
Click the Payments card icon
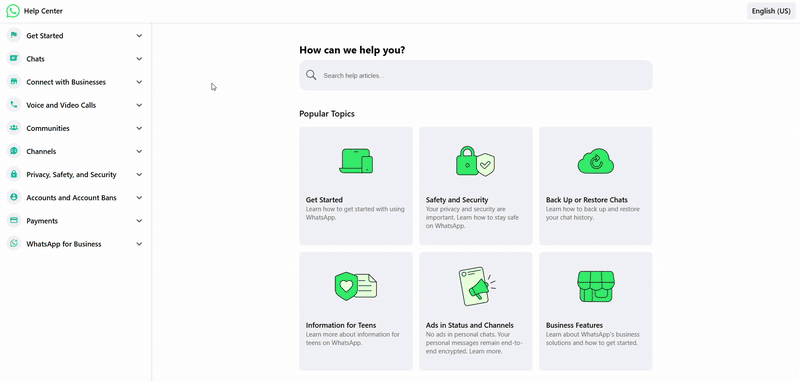pos(14,221)
